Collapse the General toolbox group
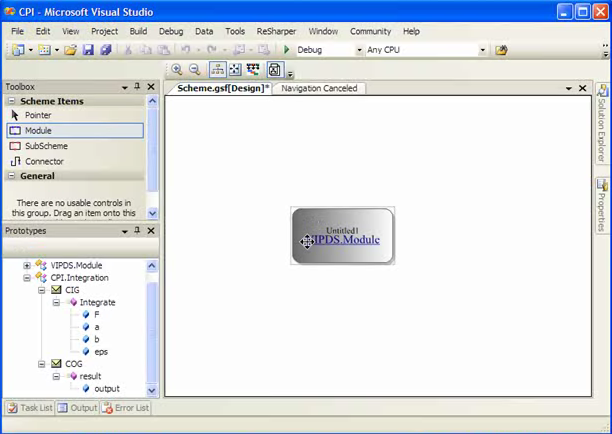Viewport: 612px width, 434px height. (12, 176)
